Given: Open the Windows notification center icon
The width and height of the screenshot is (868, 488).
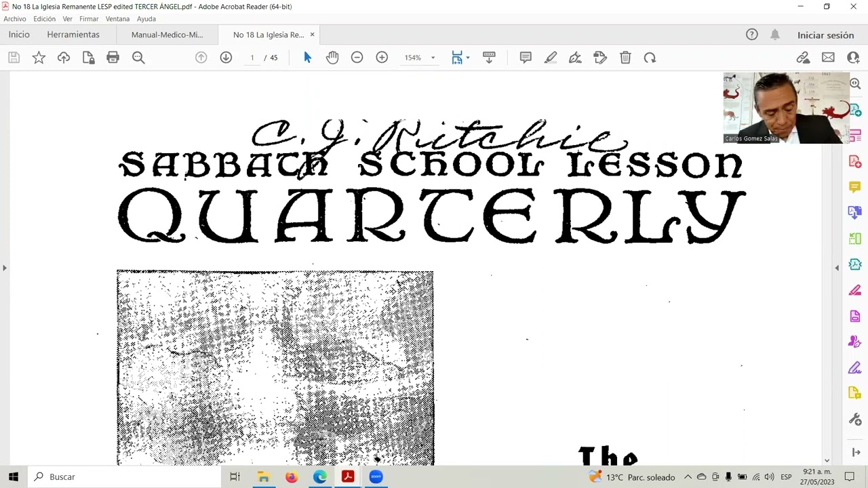Looking at the screenshot, I should click(x=850, y=476).
